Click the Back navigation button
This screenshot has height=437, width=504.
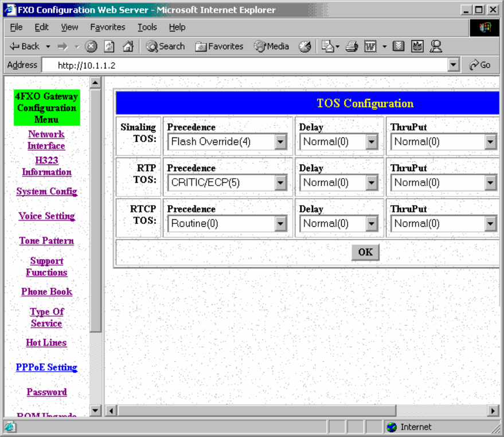point(25,46)
